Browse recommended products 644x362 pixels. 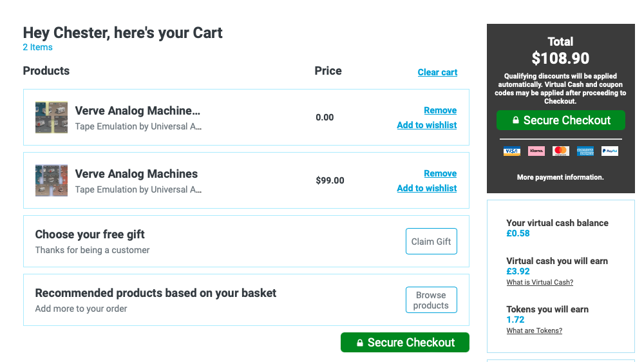pos(431,300)
